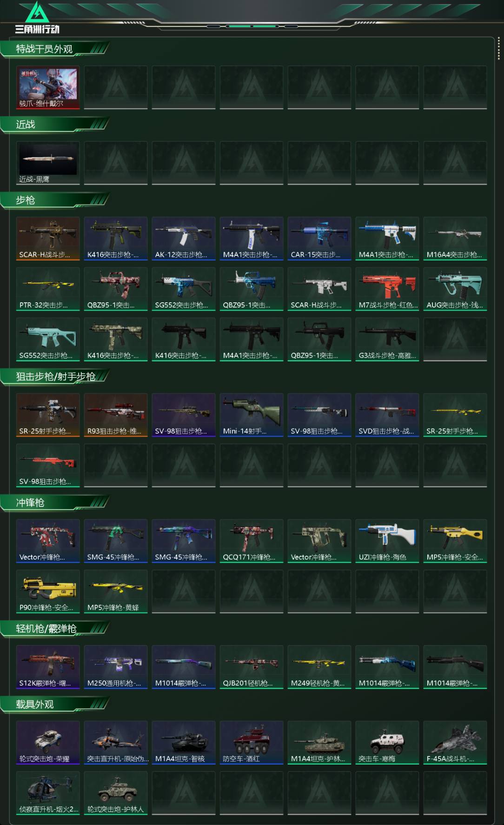The width and height of the screenshot is (504, 825).
Task: Select the F-45A战斗机 vehicle skin
Action: 455,743
